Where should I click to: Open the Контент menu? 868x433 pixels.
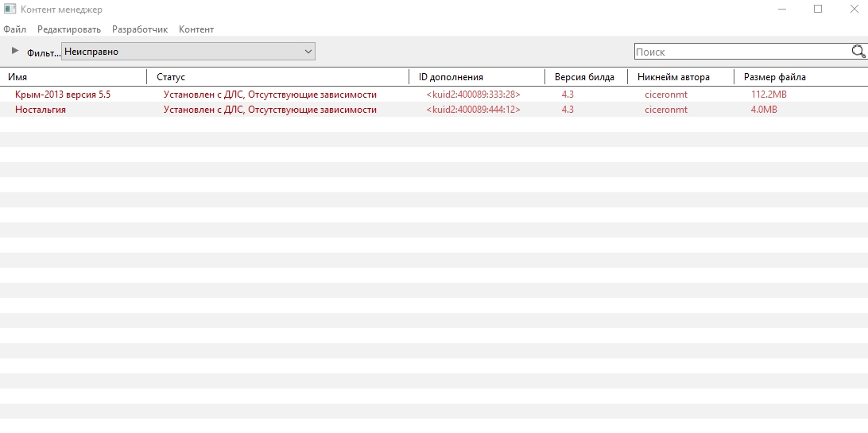click(x=196, y=29)
